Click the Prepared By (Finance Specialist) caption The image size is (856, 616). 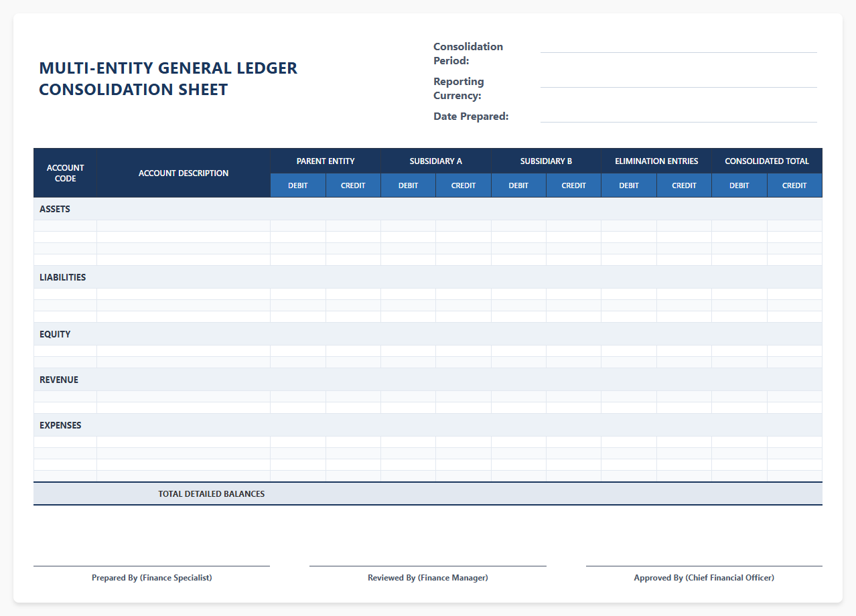(x=152, y=577)
